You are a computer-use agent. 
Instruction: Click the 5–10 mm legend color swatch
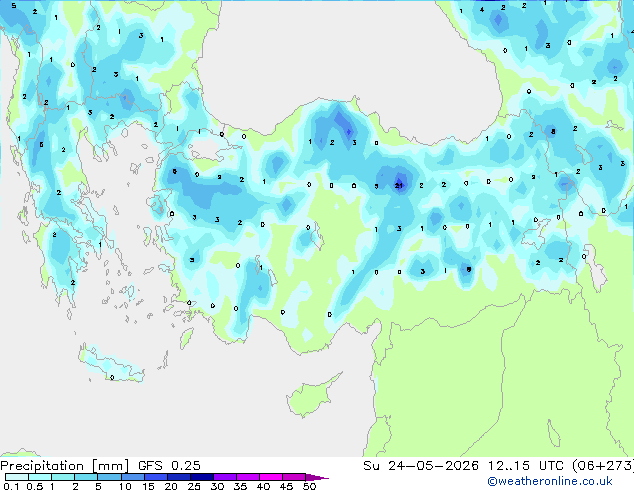point(109,477)
